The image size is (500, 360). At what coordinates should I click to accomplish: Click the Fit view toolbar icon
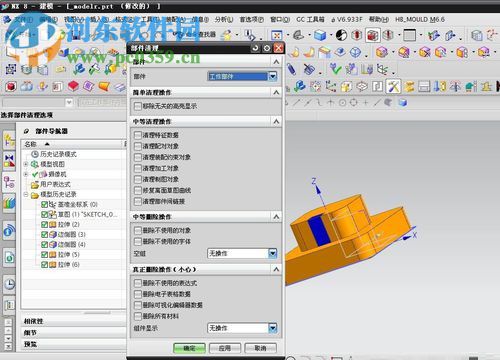[276, 35]
